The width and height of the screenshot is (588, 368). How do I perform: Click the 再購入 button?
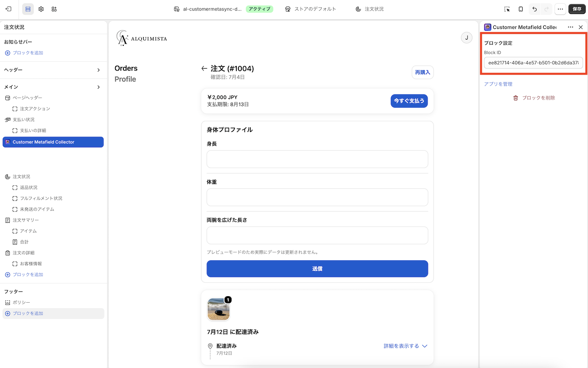point(422,72)
